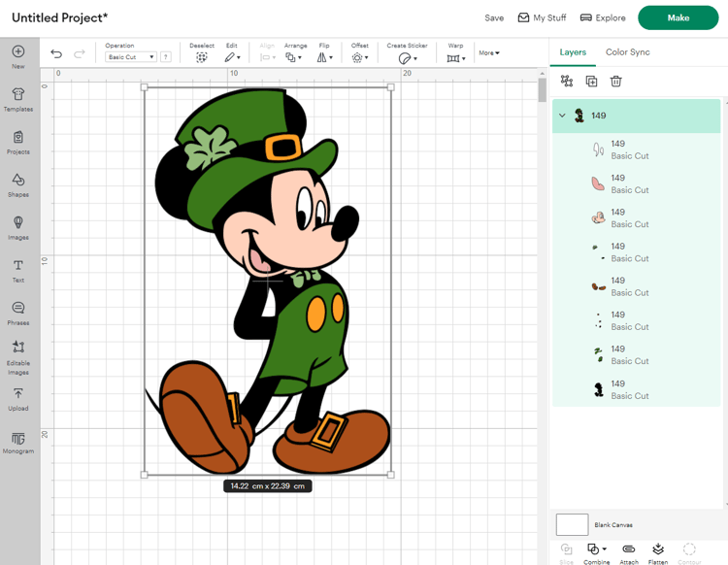The image size is (728, 565).
Task: Click the dimensions label 14.22 cm x 22.39 cm
Action: coord(268,486)
